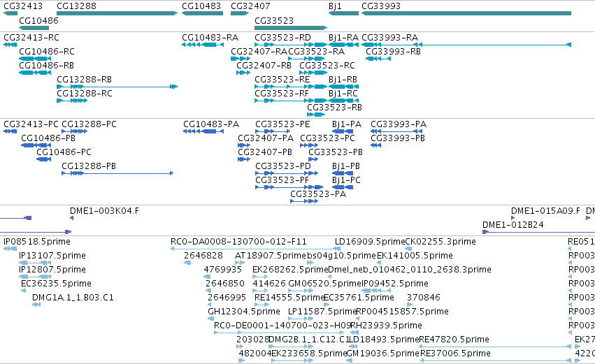Click protein CG33523-PD
The height and width of the screenshot is (364, 595).
(x=283, y=166)
